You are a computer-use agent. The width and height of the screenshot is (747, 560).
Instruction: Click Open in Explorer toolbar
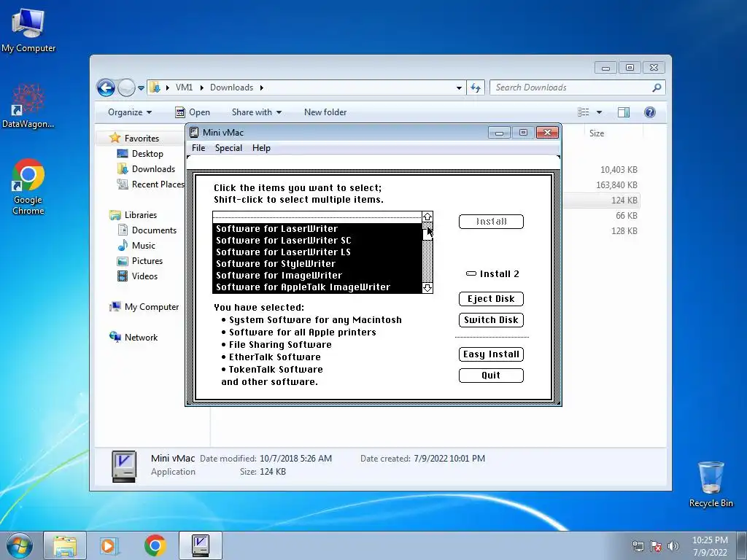(x=193, y=112)
